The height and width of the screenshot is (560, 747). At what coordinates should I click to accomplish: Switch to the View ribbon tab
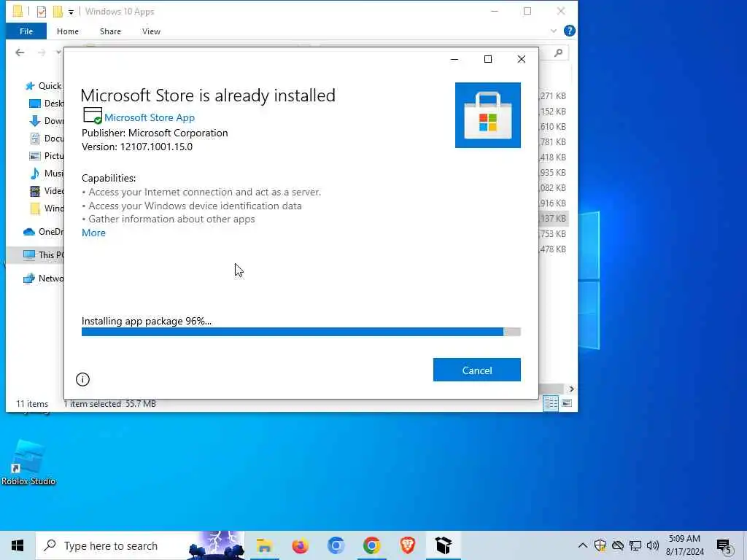point(151,31)
